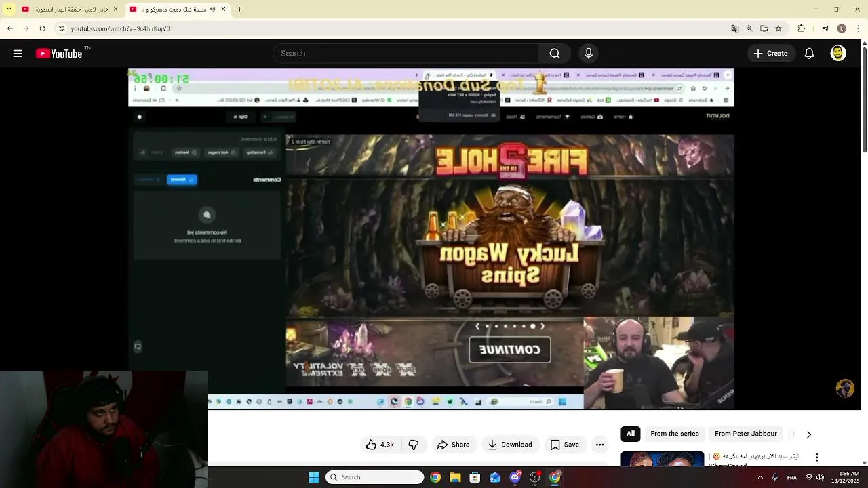
Task: Go back in the browser
Action: [9, 28]
